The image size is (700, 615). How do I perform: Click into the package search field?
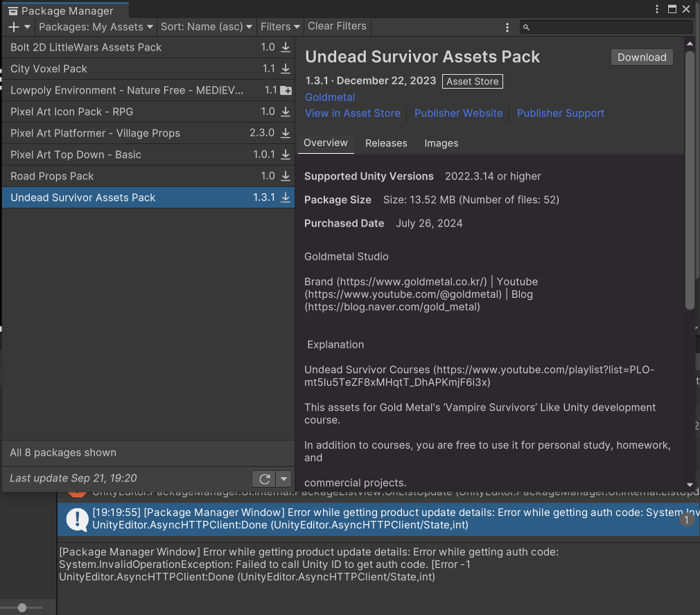tap(606, 27)
